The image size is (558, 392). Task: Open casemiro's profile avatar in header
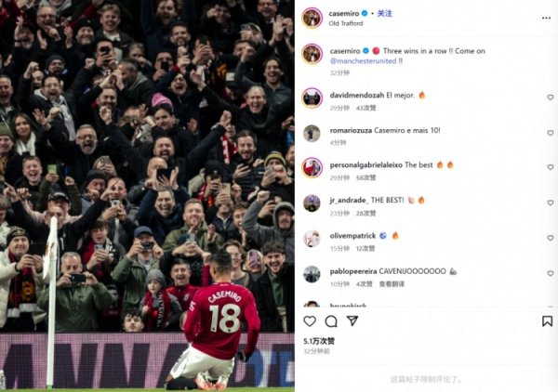point(312,18)
